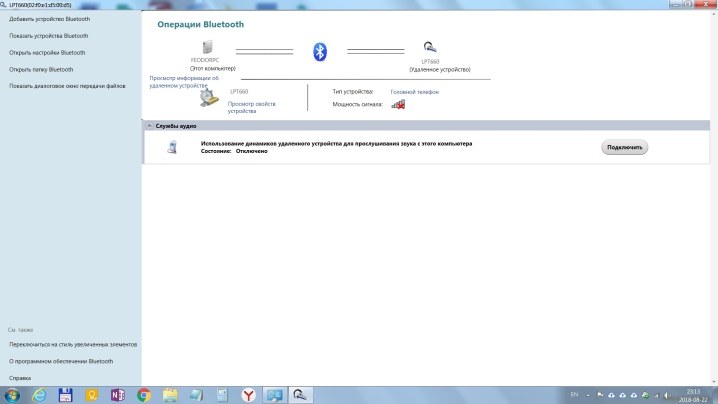
Task: Click the blue Bluetooth logo icon
Action: point(320,52)
